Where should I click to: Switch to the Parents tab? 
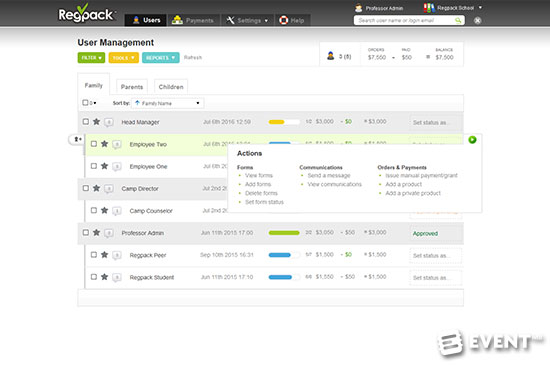(132, 87)
